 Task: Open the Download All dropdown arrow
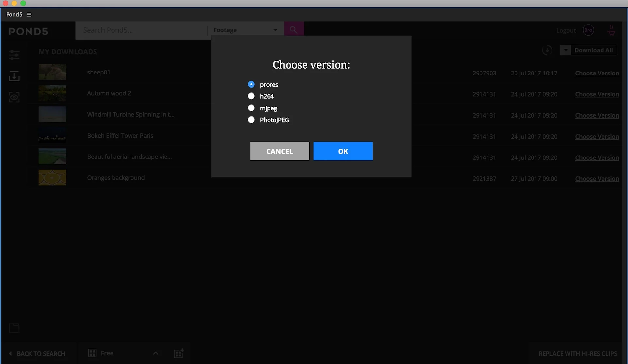pyautogui.click(x=566, y=50)
